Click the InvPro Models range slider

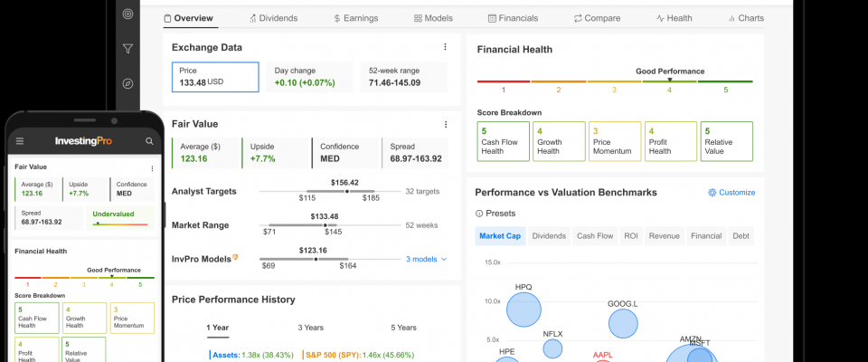330,259
